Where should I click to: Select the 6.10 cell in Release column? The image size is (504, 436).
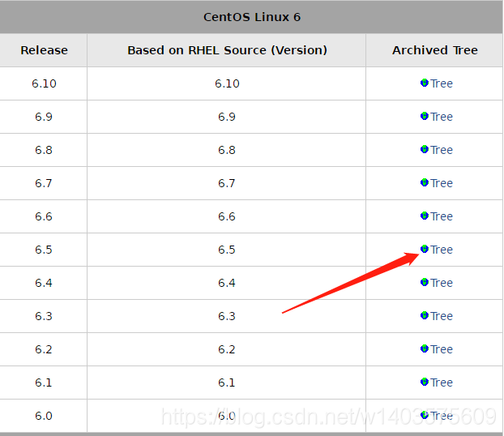(x=44, y=83)
